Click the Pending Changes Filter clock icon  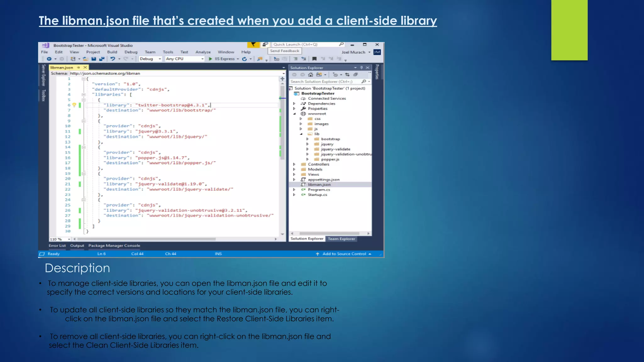pyautogui.click(x=335, y=75)
